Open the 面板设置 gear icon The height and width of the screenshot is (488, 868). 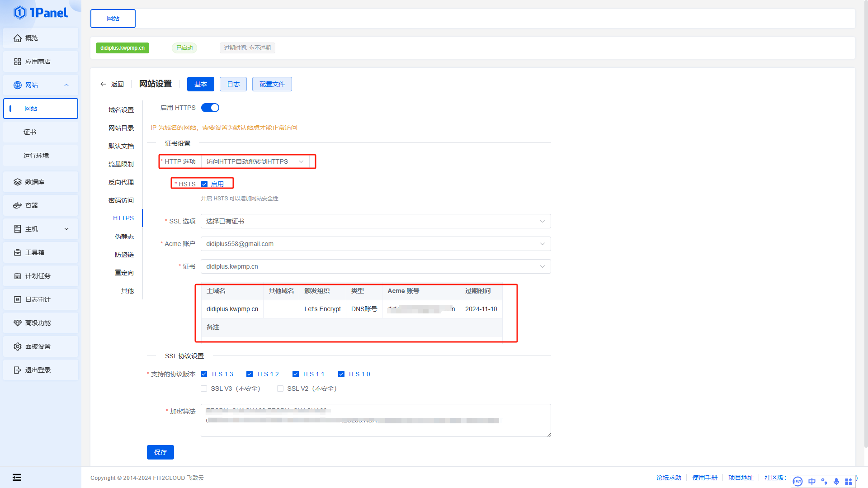click(18, 346)
